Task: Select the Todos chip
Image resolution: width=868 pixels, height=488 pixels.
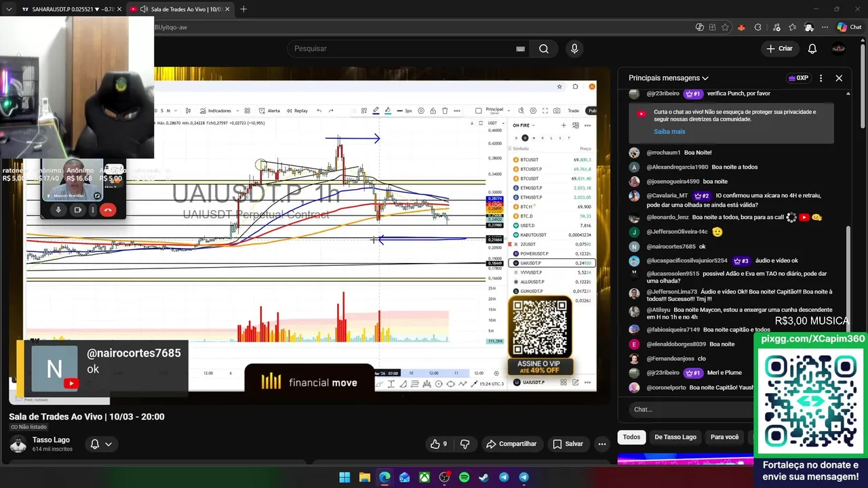Action: coord(631,437)
